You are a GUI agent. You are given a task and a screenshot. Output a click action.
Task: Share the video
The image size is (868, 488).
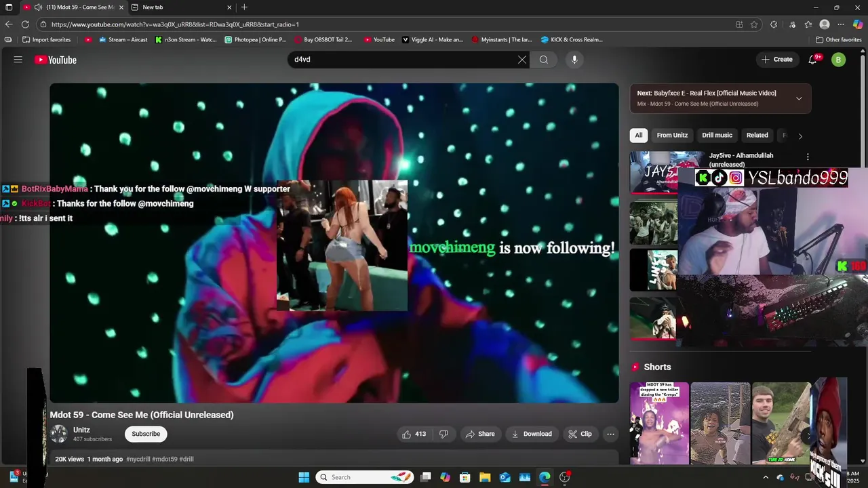pos(479,434)
